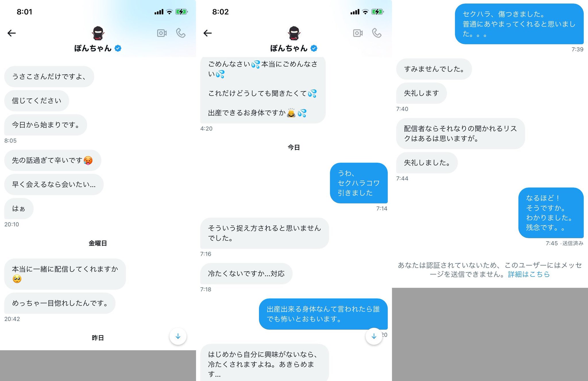Open the 詳細はこちら link
The height and width of the screenshot is (381, 588).
(529, 275)
